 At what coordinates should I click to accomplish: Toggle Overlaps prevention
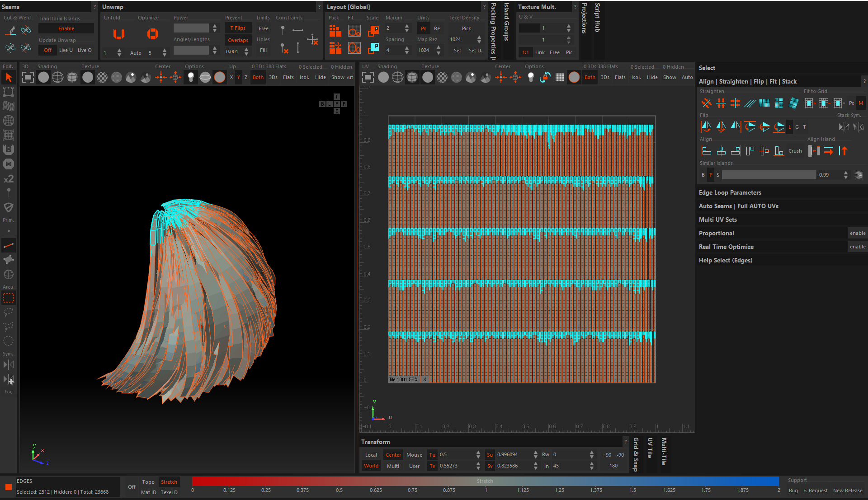[238, 40]
